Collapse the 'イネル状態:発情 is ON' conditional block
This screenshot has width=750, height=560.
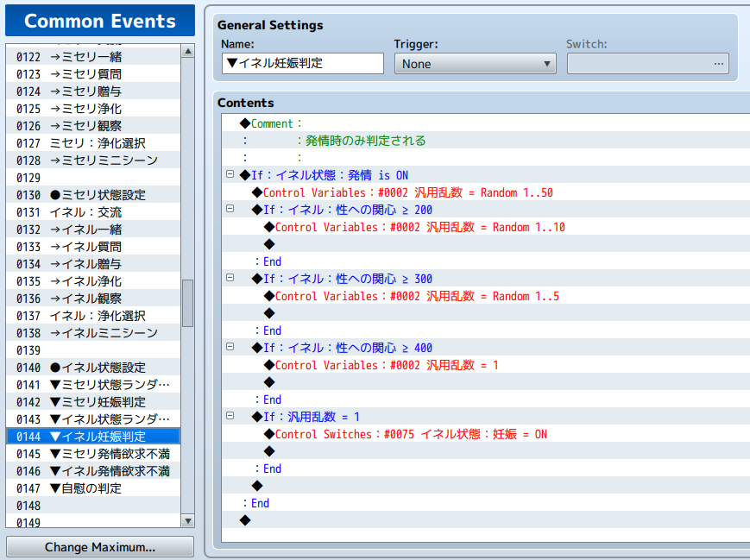click(x=230, y=174)
